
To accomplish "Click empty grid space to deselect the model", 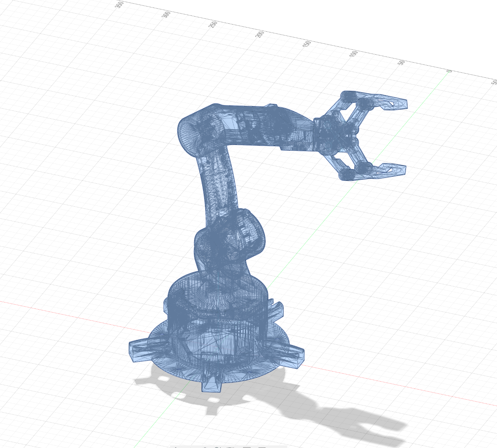I will (x=75, y=151).
